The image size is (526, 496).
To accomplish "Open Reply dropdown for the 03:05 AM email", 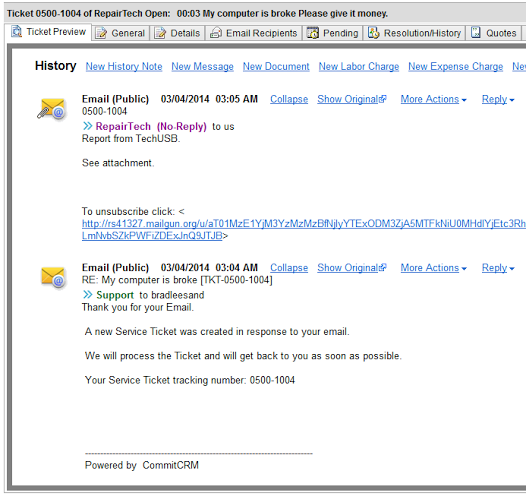I will tap(498, 99).
